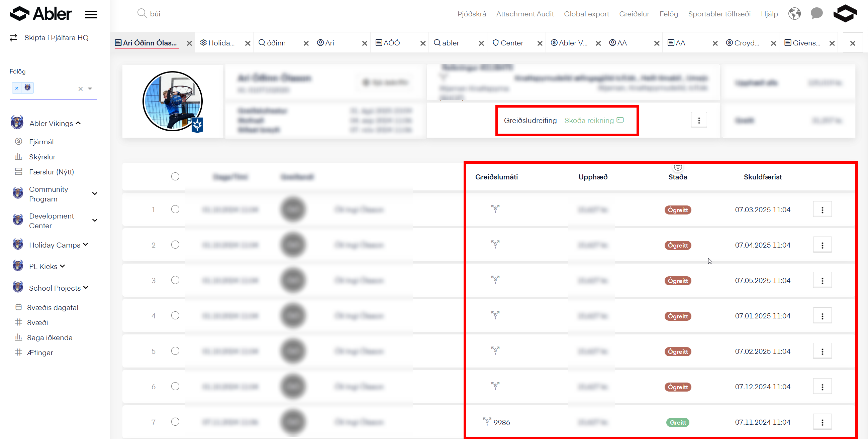Click the search magnifier icon
The image size is (868, 439).
click(x=142, y=13)
